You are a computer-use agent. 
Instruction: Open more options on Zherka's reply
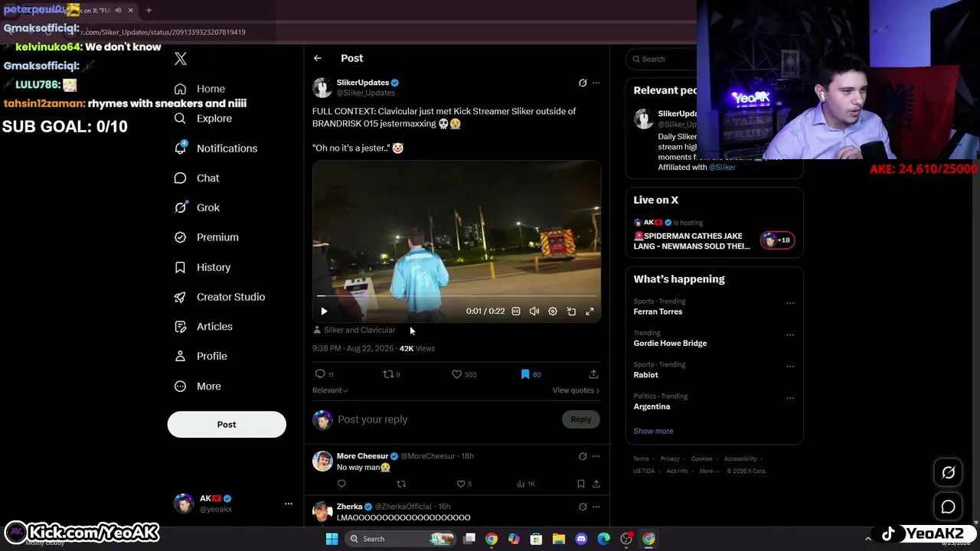pos(596,507)
